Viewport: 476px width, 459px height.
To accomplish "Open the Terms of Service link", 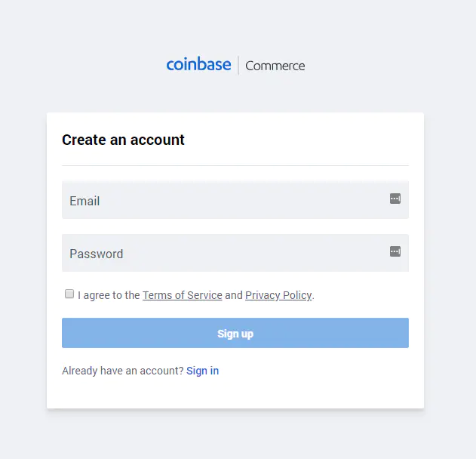I will (x=182, y=295).
